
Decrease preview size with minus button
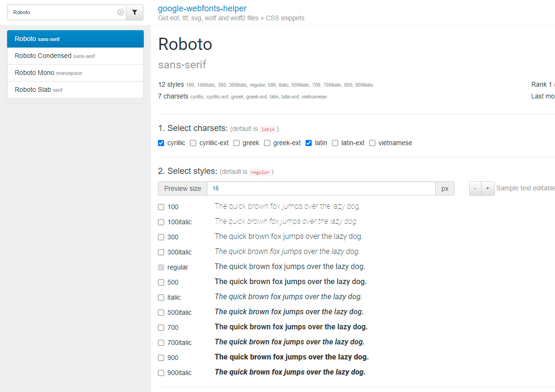pyautogui.click(x=475, y=188)
